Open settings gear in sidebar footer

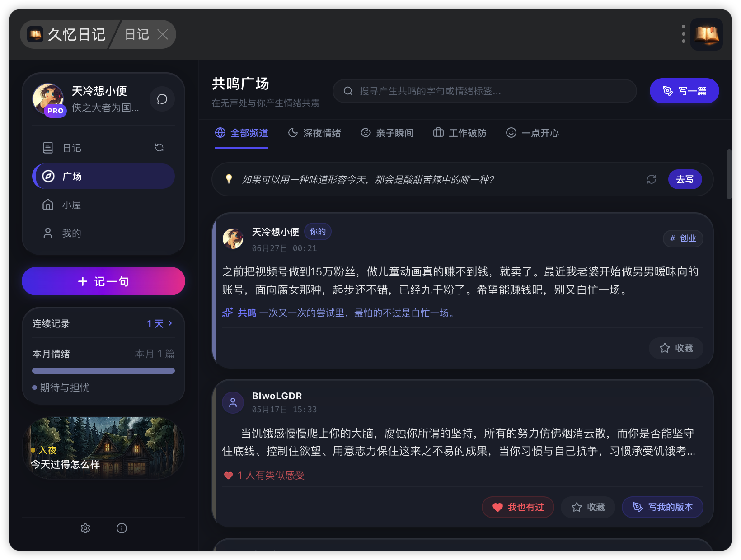[85, 528]
